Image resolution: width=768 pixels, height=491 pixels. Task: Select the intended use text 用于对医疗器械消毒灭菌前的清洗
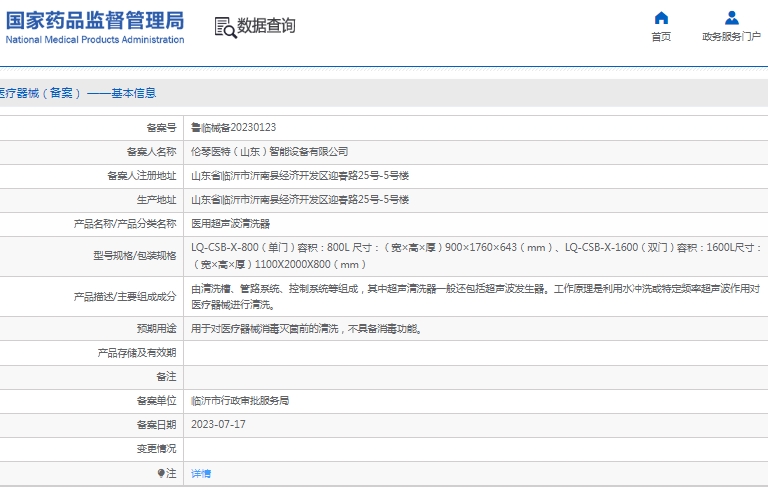pos(307,328)
